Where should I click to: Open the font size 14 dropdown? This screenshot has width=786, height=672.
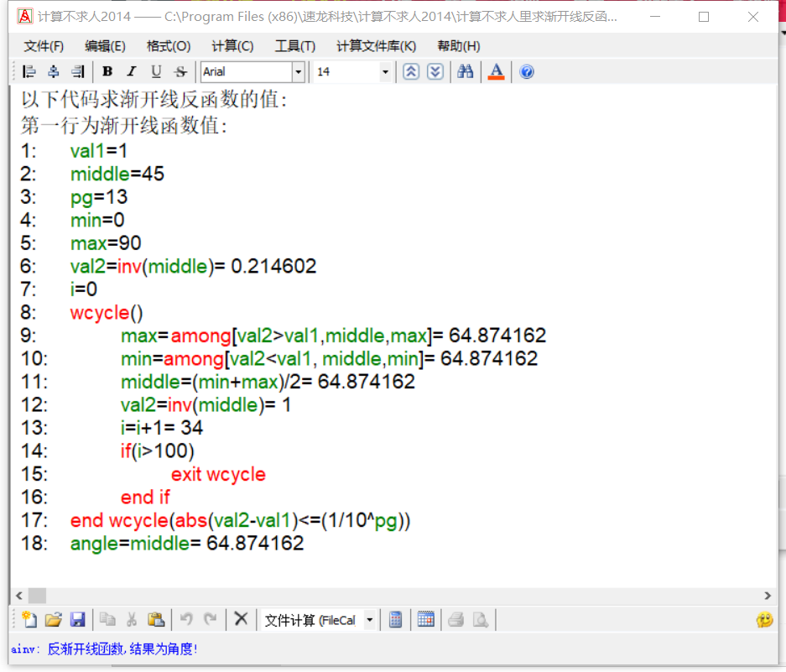pos(385,71)
